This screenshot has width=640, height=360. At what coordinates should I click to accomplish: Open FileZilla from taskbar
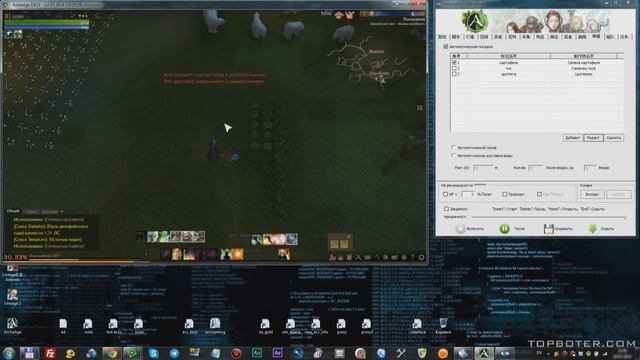click(50, 353)
